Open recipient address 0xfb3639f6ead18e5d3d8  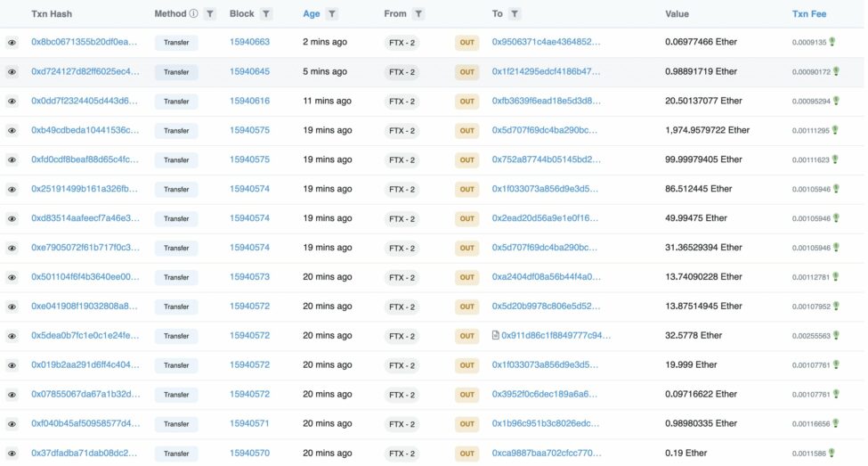tap(547, 101)
